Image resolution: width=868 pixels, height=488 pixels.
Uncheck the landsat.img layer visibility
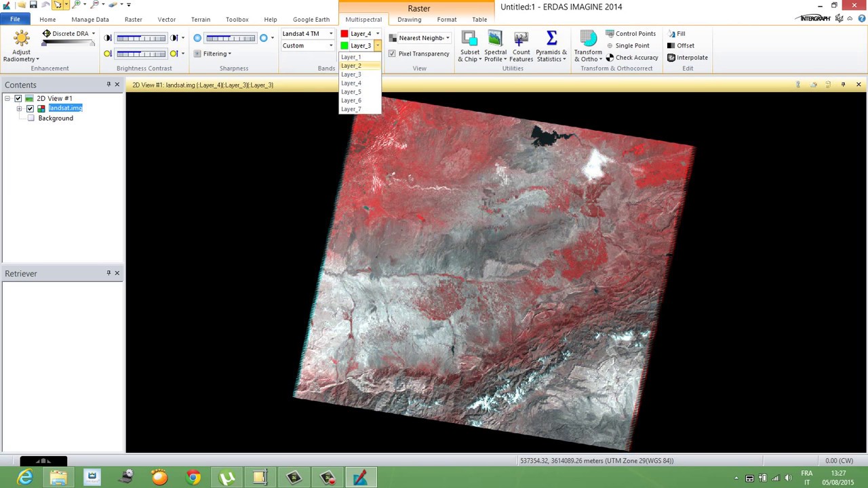click(30, 108)
